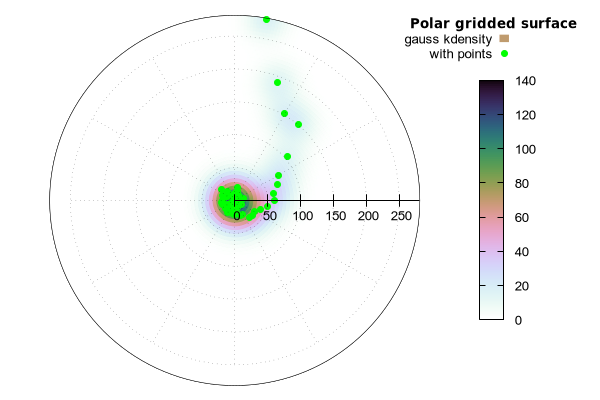Click colorbar label 140

point(525,81)
